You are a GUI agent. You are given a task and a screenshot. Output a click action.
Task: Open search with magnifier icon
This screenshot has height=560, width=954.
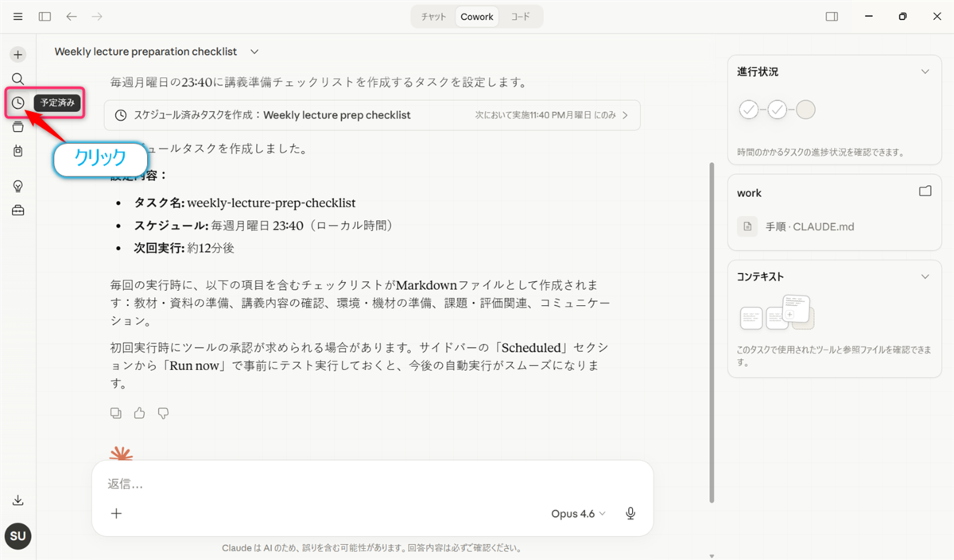pos(18,79)
